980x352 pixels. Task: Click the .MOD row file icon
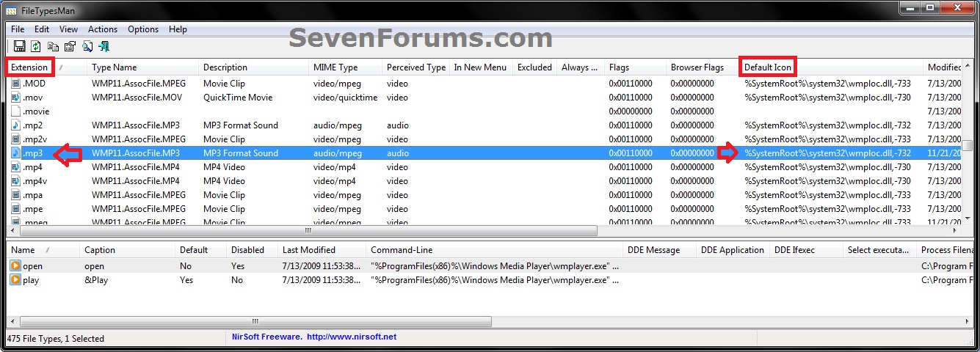tap(16, 84)
